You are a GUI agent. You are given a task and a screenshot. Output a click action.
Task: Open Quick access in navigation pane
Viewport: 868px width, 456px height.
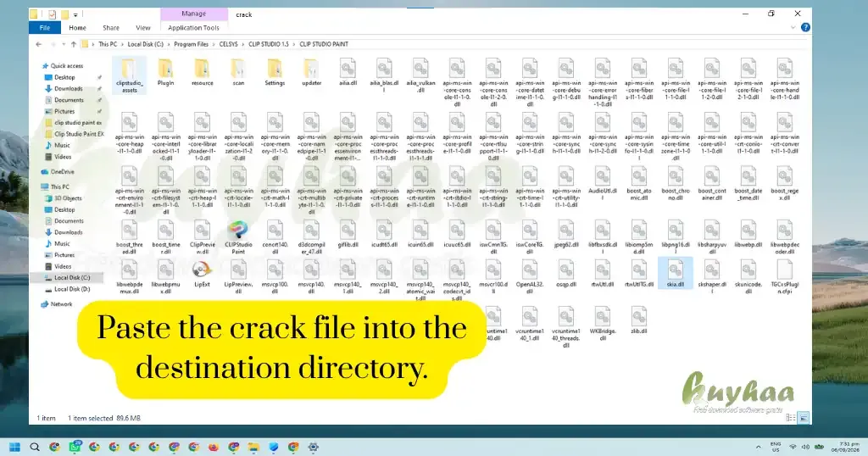(x=63, y=66)
